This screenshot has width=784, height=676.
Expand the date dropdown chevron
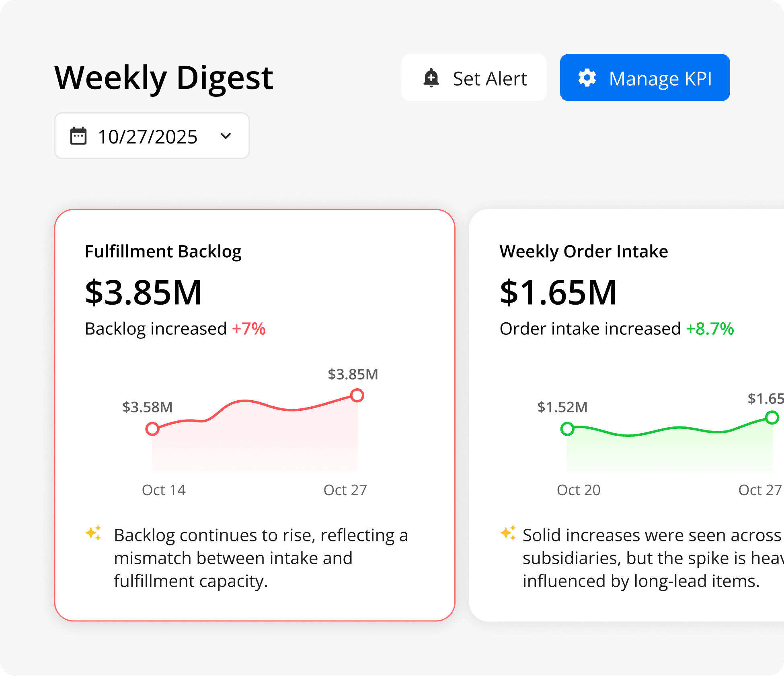(x=226, y=136)
